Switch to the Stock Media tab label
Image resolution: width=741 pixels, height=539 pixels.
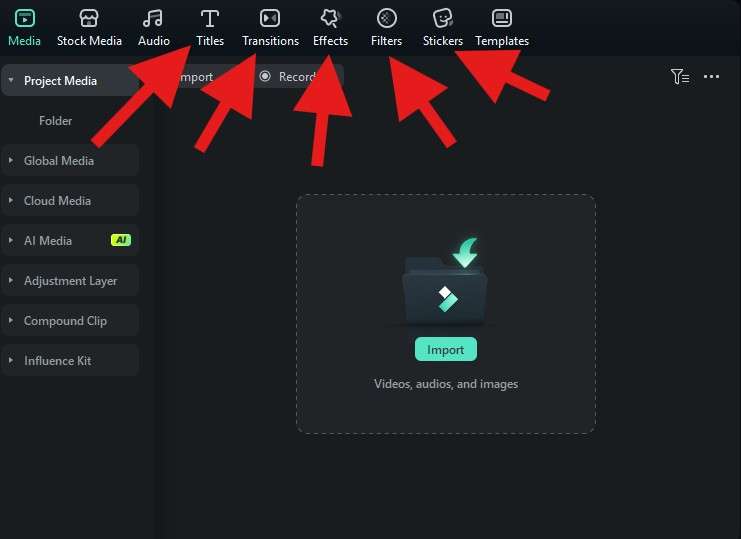[x=89, y=41]
